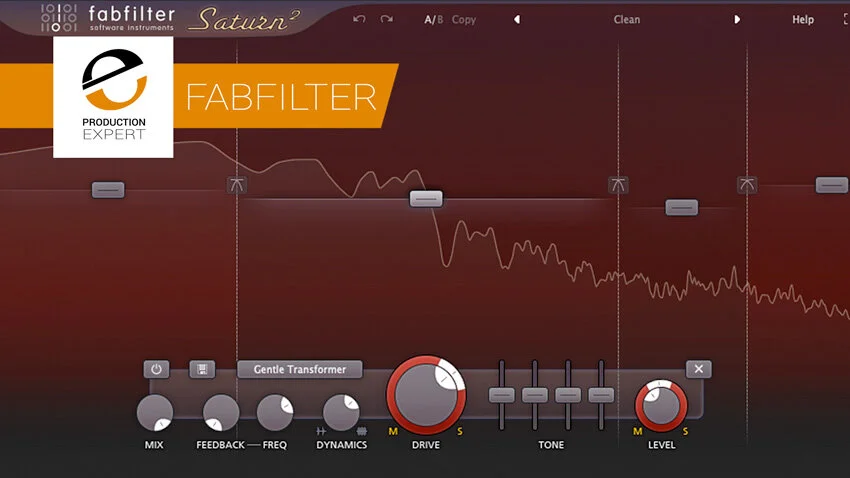Image resolution: width=850 pixels, height=478 pixels.
Task: Click the S label under LEVEL
Action: tap(685, 431)
